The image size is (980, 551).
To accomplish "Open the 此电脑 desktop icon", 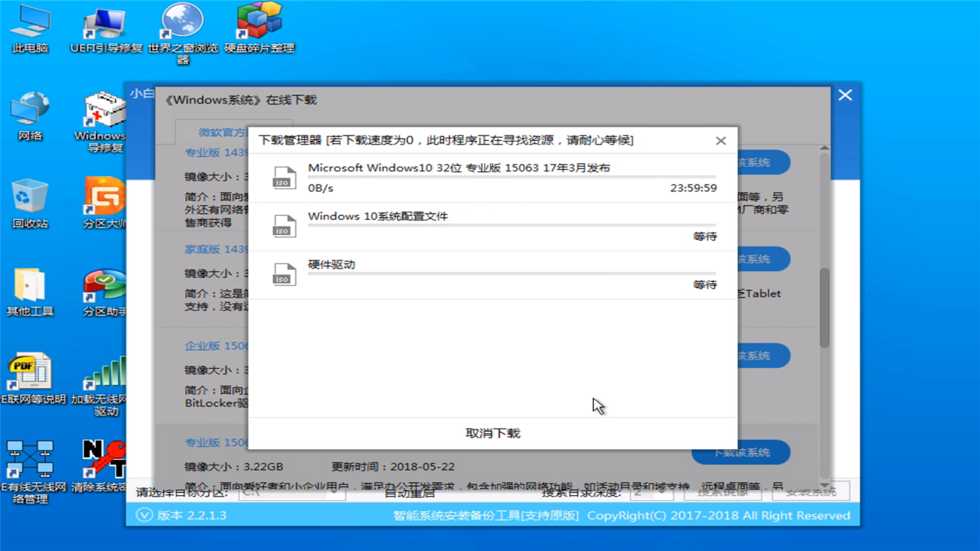I will [30, 29].
